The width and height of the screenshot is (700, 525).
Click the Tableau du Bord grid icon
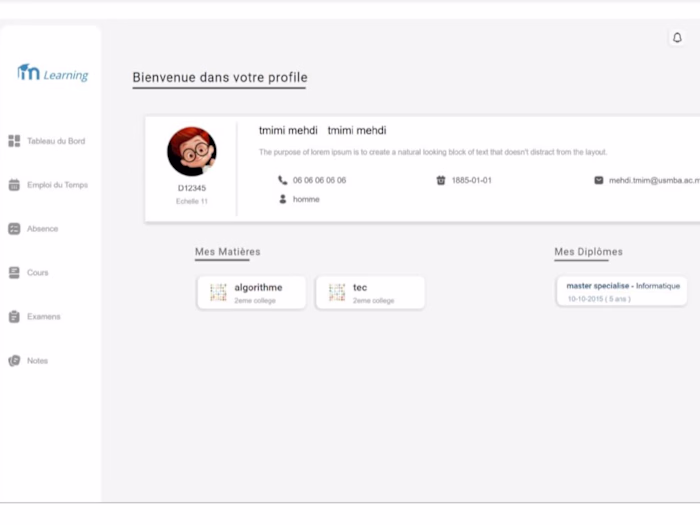tap(14, 141)
